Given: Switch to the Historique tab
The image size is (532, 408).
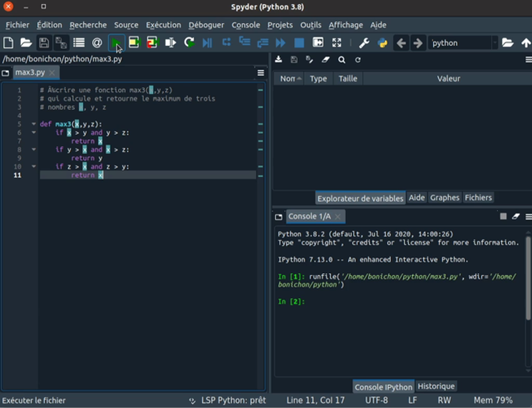Looking at the screenshot, I should [x=436, y=386].
